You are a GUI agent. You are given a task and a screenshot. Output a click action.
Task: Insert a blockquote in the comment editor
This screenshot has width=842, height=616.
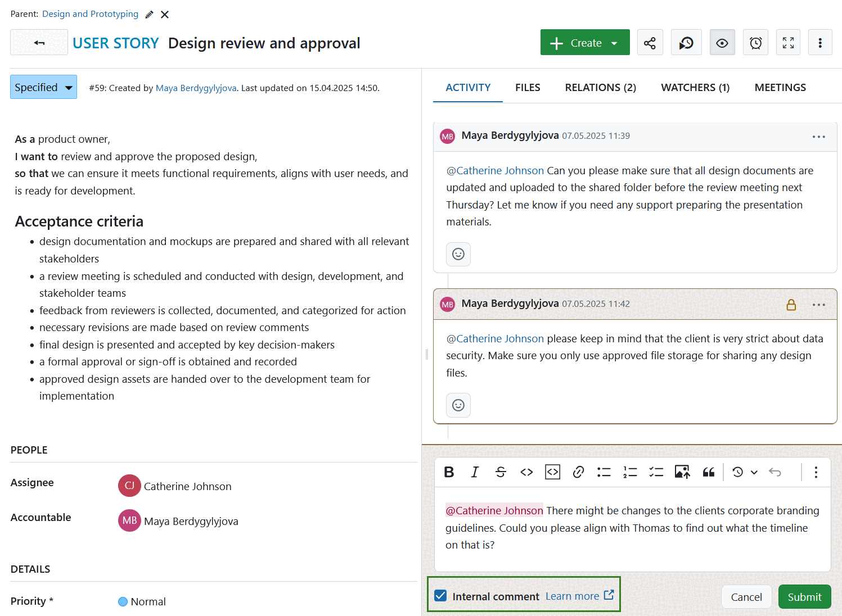(708, 472)
